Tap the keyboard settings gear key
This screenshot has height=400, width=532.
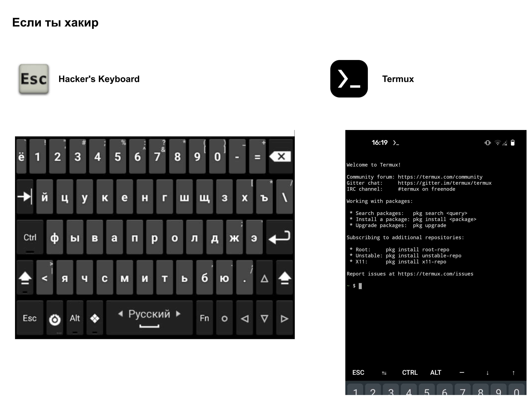pyautogui.click(x=55, y=318)
